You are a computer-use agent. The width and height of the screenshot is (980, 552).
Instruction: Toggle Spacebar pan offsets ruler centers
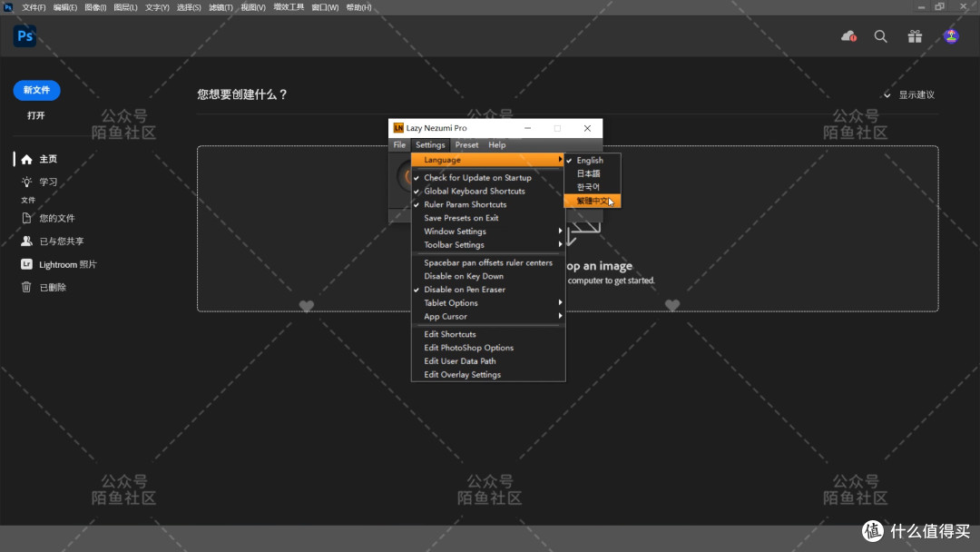pyautogui.click(x=488, y=262)
